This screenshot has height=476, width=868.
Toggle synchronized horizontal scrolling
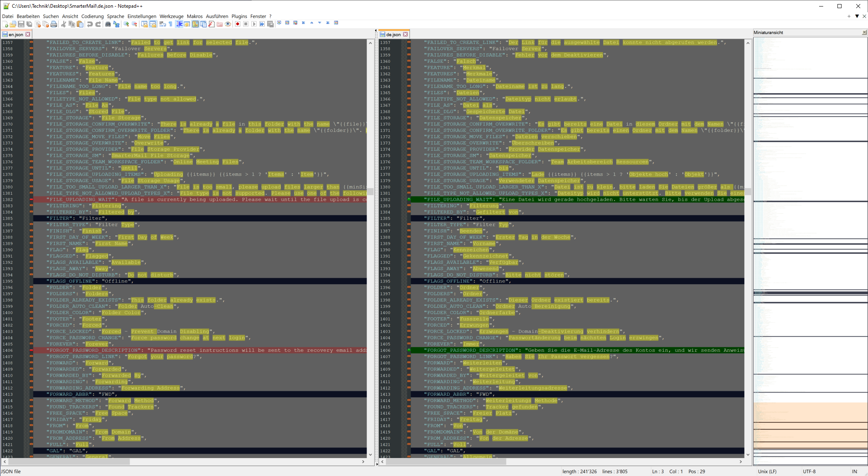pos(153,24)
